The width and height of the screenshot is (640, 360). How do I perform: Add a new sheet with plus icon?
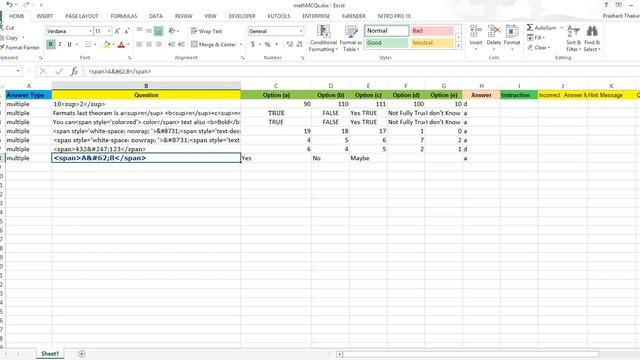point(82,354)
